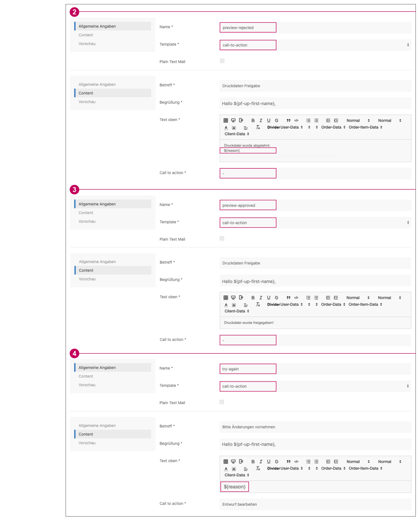
Task: Clear formatting with the Tx icon
Action: click(x=258, y=127)
